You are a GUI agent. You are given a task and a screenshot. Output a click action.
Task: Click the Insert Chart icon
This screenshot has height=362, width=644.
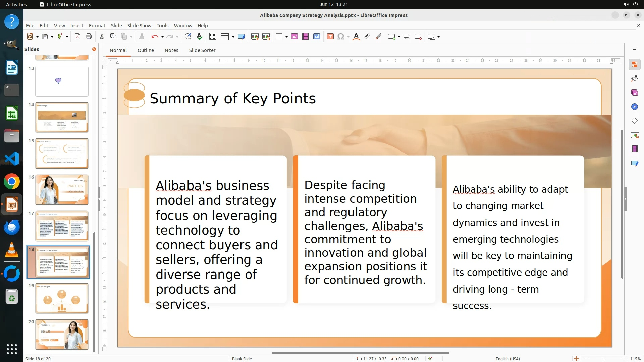(317, 37)
